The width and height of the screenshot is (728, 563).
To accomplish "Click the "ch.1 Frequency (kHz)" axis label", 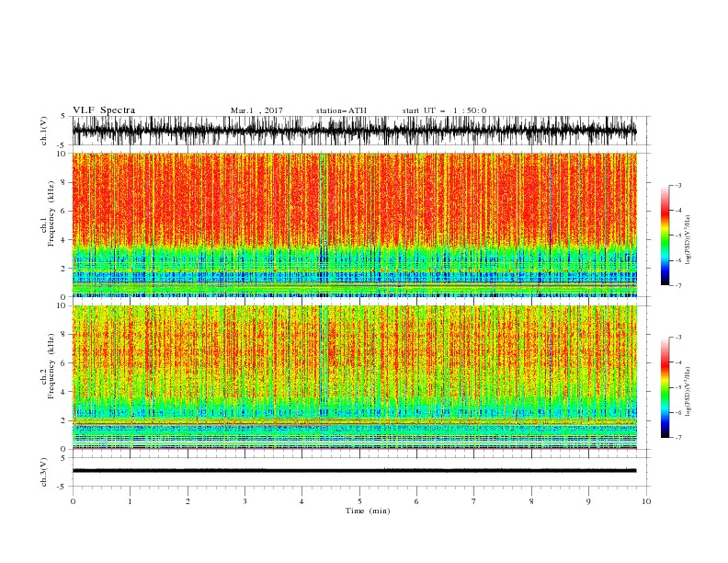I will pyautogui.click(x=49, y=213).
